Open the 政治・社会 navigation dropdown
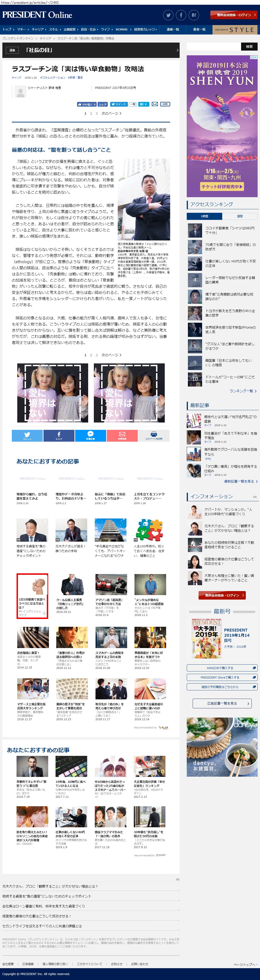This screenshot has height=980, width=260. pyautogui.click(x=89, y=29)
